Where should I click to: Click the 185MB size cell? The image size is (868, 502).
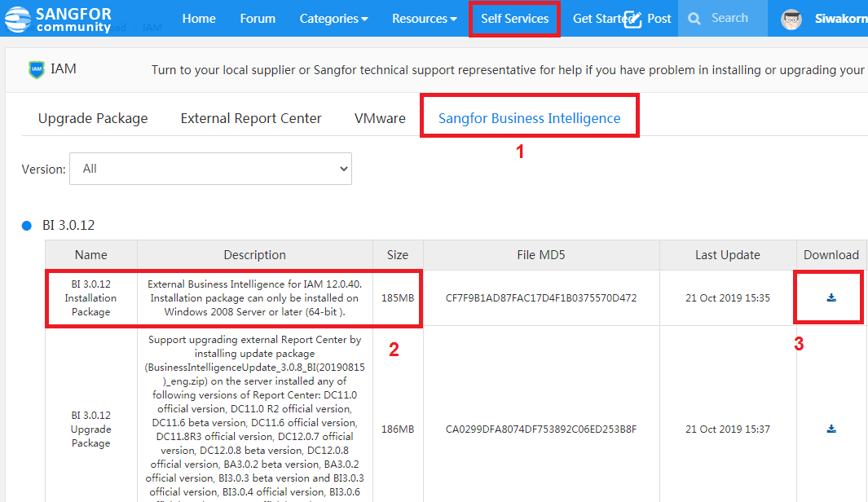398,297
